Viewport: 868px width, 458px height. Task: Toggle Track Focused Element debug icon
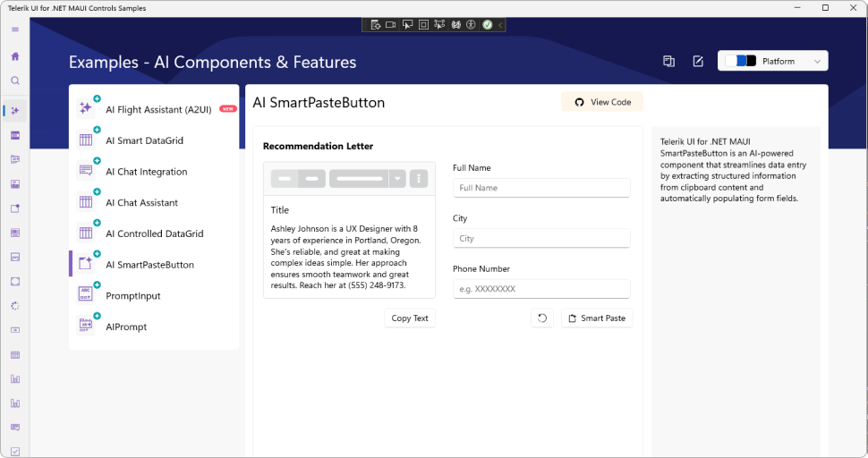[439, 25]
